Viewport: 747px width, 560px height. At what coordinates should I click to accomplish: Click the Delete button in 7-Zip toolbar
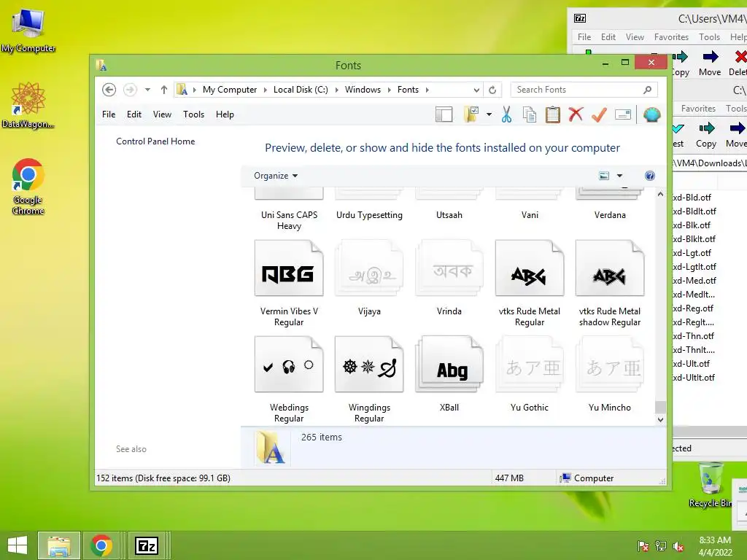pos(739,63)
